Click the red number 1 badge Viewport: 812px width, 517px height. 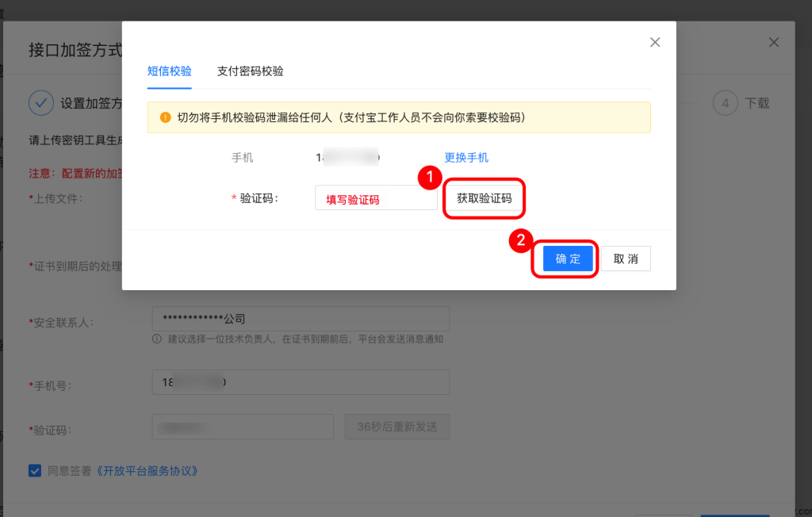tap(429, 179)
